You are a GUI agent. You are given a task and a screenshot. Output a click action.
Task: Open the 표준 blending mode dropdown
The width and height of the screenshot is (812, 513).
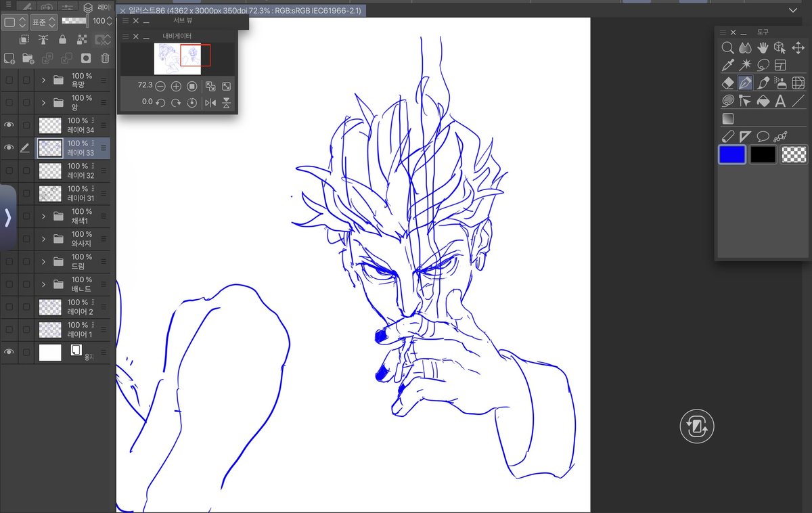(x=44, y=22)
